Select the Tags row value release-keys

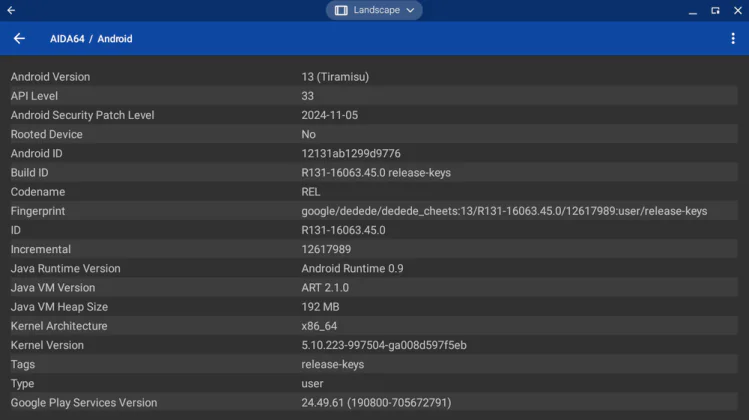[x=332, y=364]
